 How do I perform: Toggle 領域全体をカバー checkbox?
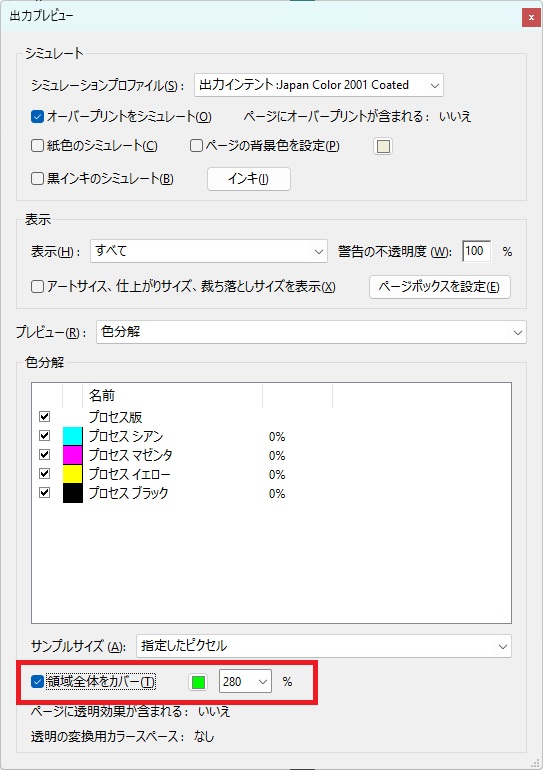coord(37,682)
